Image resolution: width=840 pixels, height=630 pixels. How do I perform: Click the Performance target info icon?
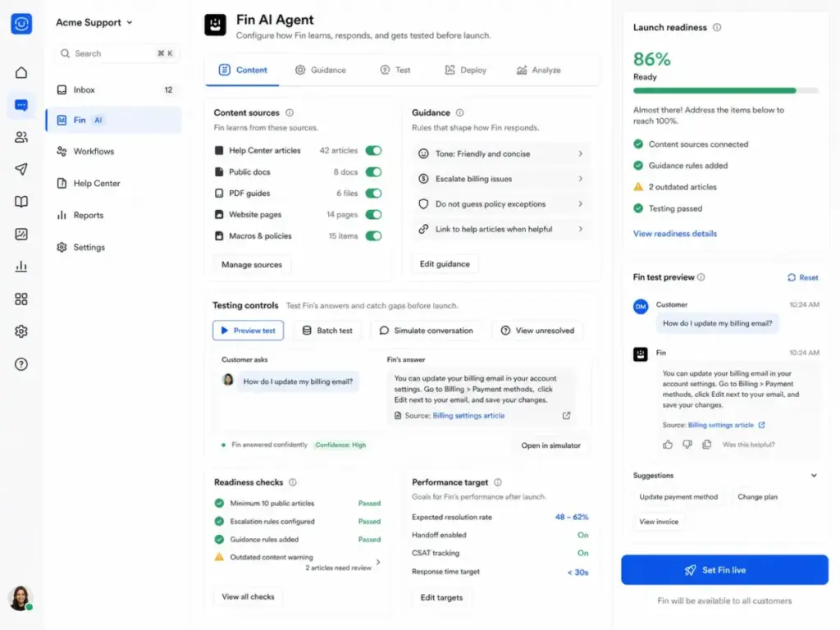498,482
